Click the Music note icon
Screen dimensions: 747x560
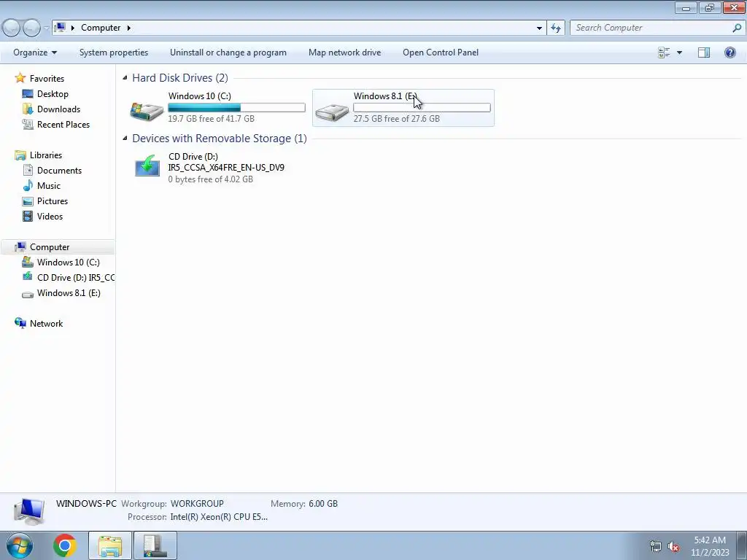point(28,186)
